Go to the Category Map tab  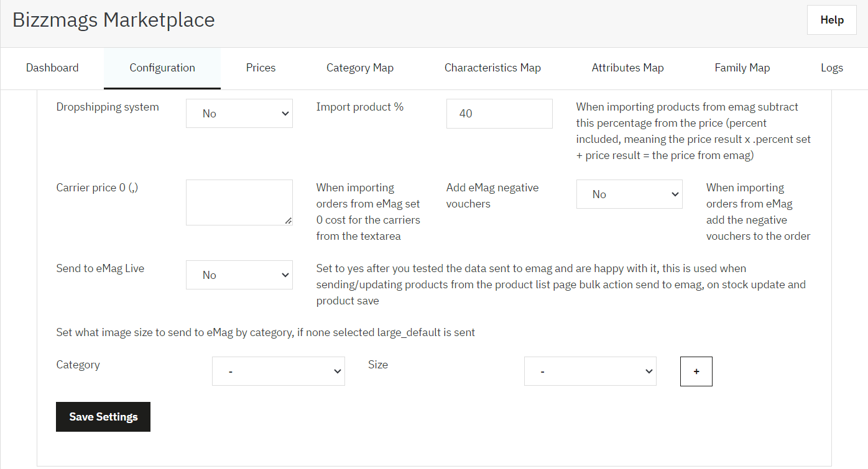[x=360, y=68]
